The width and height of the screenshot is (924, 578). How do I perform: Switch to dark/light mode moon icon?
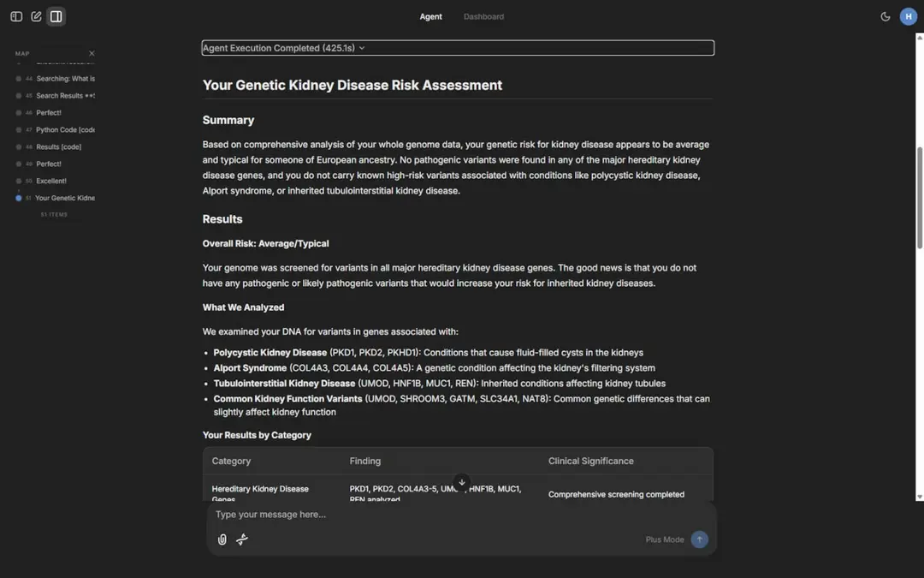click(x=885, y=16)
